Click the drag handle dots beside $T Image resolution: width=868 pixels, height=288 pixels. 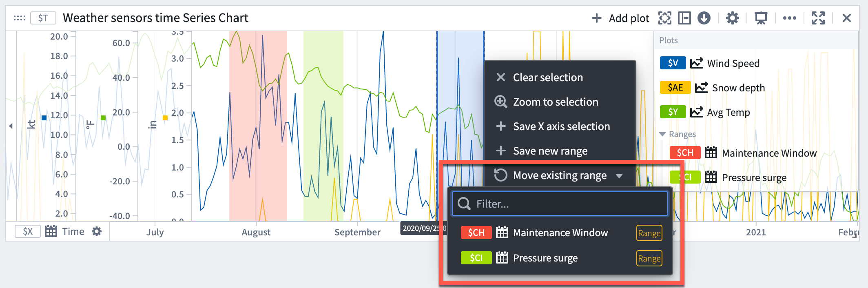pos(19,18)
